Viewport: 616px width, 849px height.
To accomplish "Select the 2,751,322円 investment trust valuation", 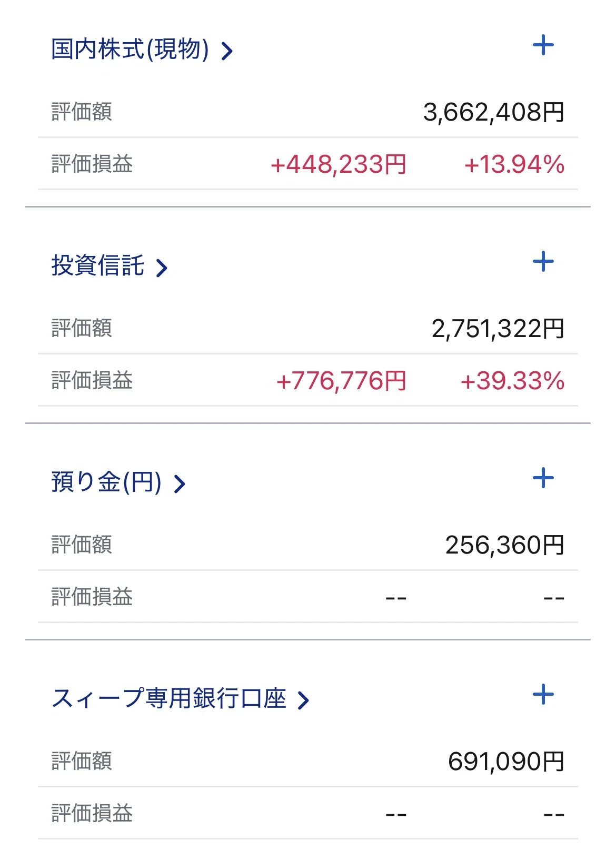I will pyautogui.click(x=498, y=329).
